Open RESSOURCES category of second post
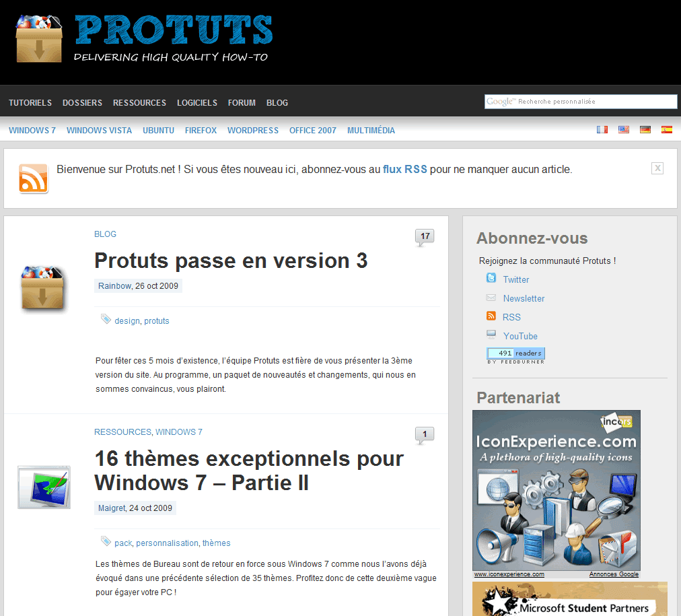Screen dimensions: 681x616 click(x=123, y=432)
